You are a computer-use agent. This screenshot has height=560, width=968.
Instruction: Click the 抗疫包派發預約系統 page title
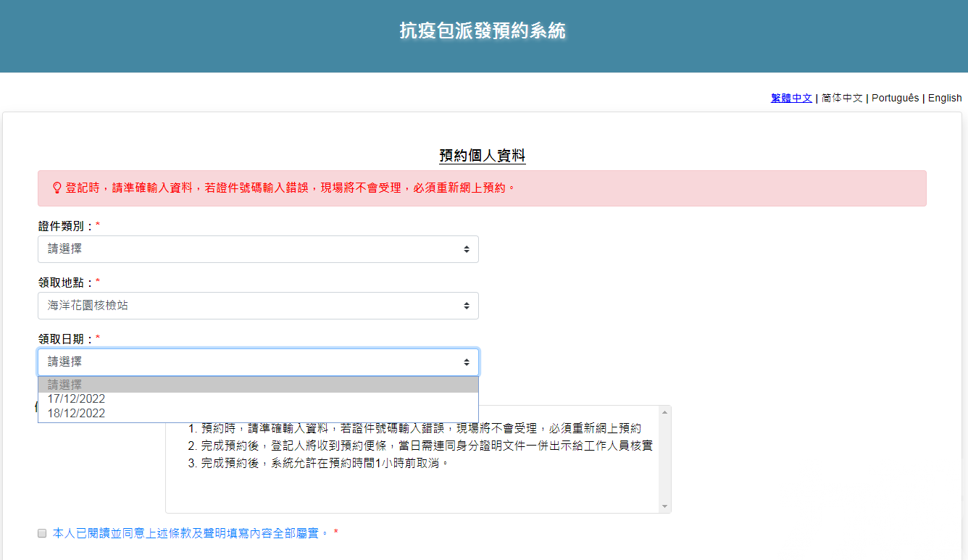(x=483, y=30)
